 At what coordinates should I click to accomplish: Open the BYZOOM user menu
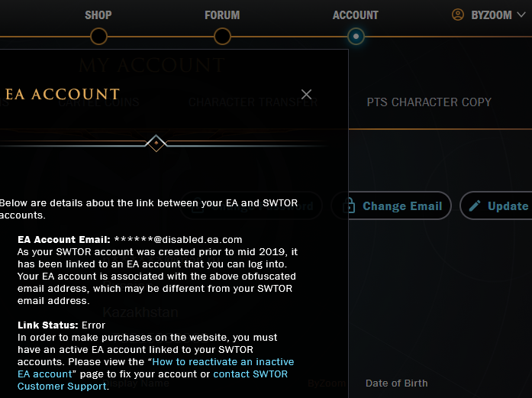point(492,15)
